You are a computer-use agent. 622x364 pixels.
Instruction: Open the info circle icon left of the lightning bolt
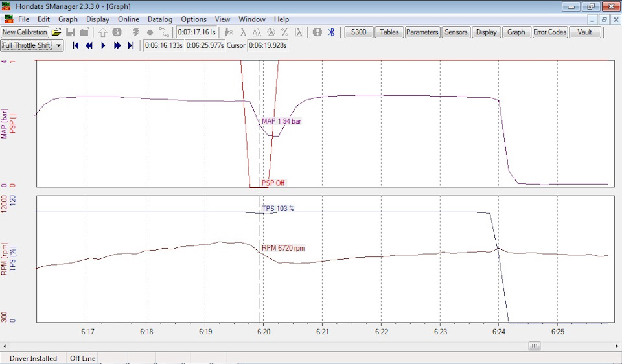click(x=117, y=32)
